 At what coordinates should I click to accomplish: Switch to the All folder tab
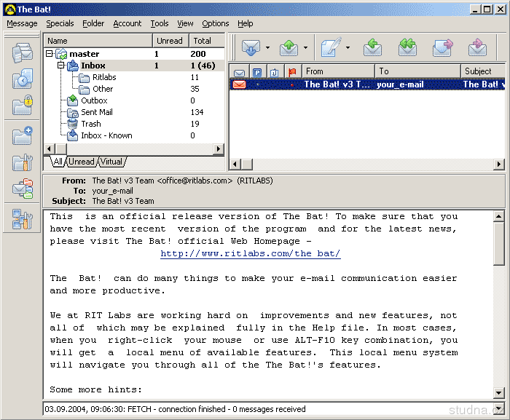[x=58, y=162]
